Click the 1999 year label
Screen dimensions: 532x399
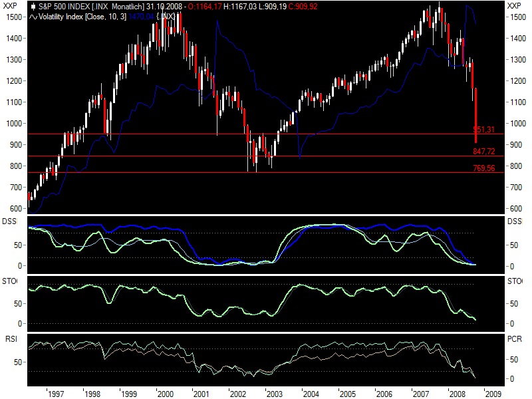[x=129, y=394]
